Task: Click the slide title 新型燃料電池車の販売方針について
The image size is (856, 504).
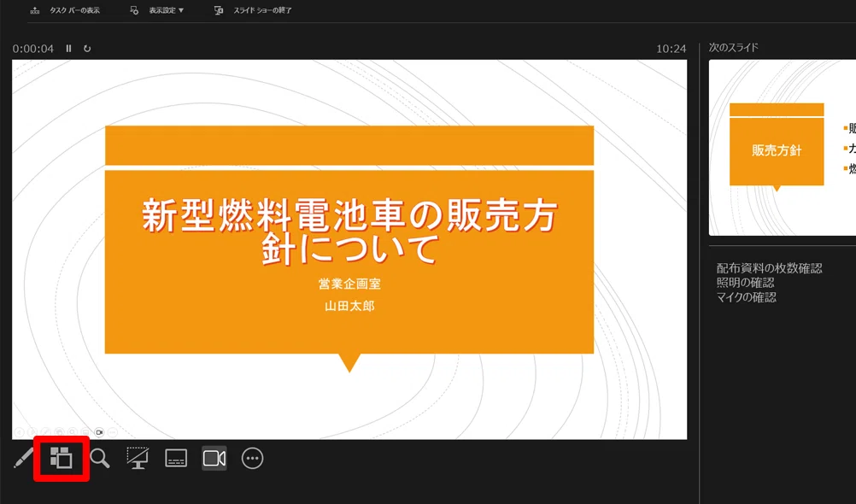Action: pos(349,231)
